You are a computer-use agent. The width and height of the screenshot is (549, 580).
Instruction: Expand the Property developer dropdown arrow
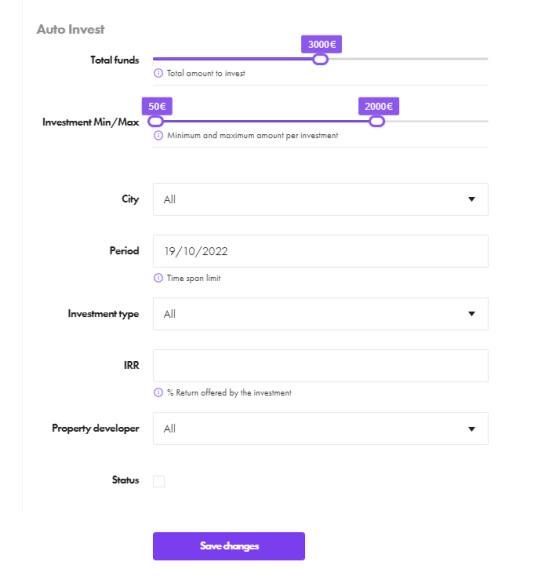point(471,429)
